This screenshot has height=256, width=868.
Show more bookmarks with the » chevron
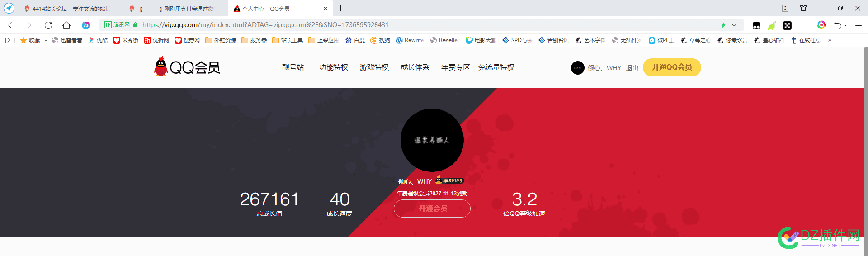pyautogui.click(x=830, y=40)
